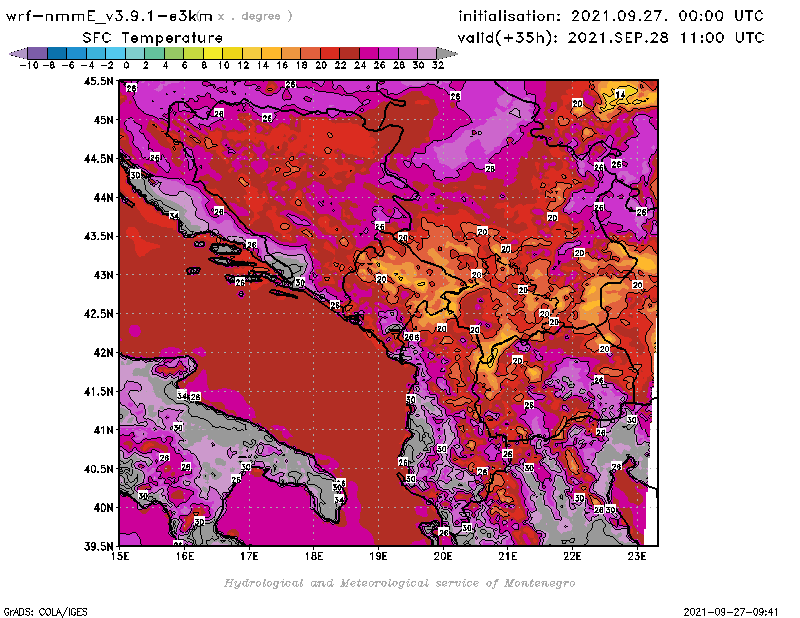Select the magenta legend swatch between 24 and 26
This screenshot has height=618, width=800.
tap(369, 53)
